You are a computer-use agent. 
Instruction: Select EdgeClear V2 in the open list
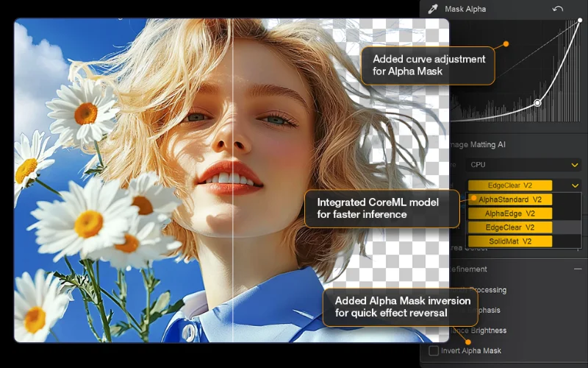coord(510,227)
